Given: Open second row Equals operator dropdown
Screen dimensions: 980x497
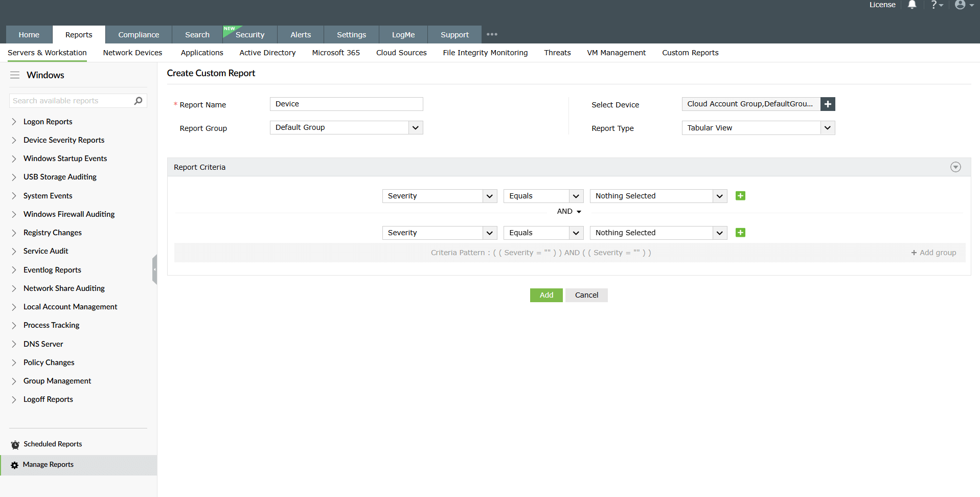Looking at the screenshot, I should [543, 233].
